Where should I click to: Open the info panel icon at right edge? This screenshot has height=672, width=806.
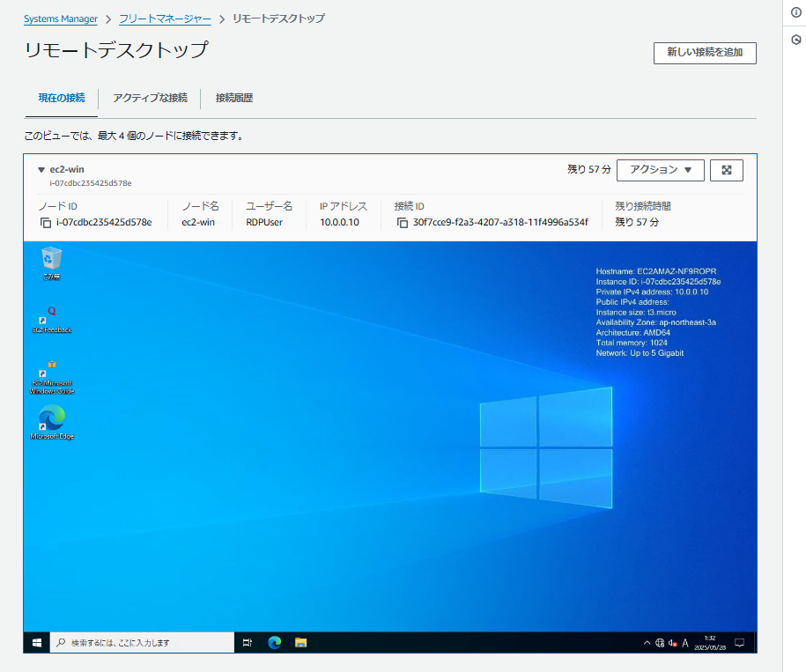pyautogui.click(x=795, y=13)
